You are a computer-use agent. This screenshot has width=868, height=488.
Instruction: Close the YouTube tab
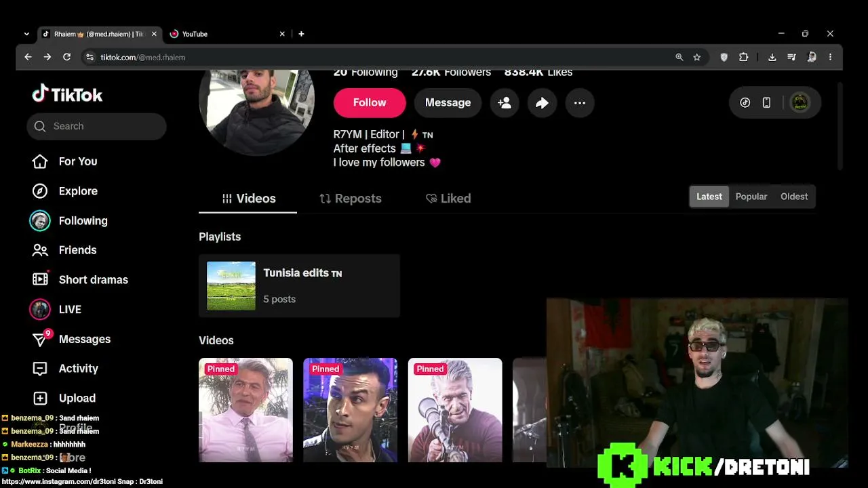(282, 34)
